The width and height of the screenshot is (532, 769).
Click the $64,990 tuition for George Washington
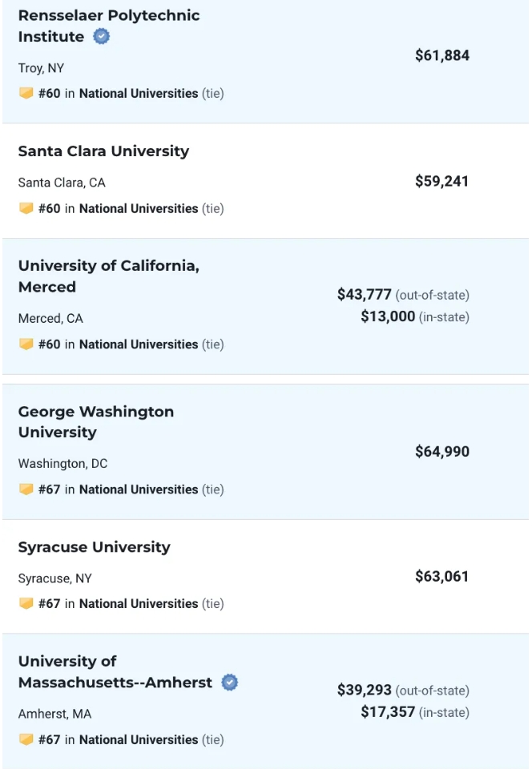click(441, 452)
